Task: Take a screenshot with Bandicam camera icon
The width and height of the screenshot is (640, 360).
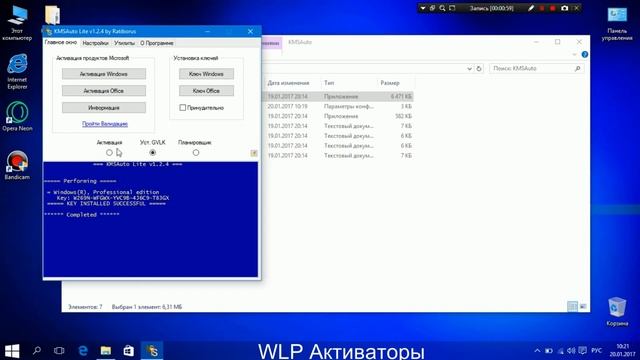Action: point(564,8)
